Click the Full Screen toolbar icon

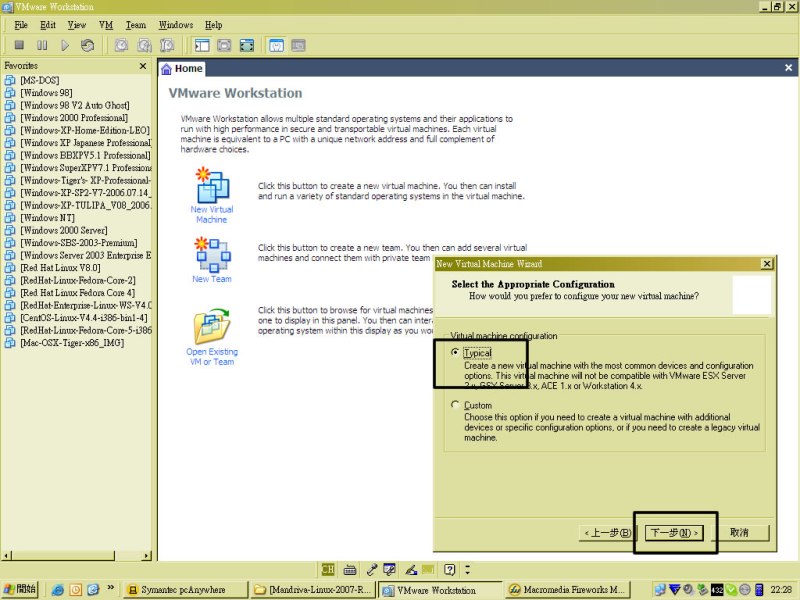(x=246, y=45)
